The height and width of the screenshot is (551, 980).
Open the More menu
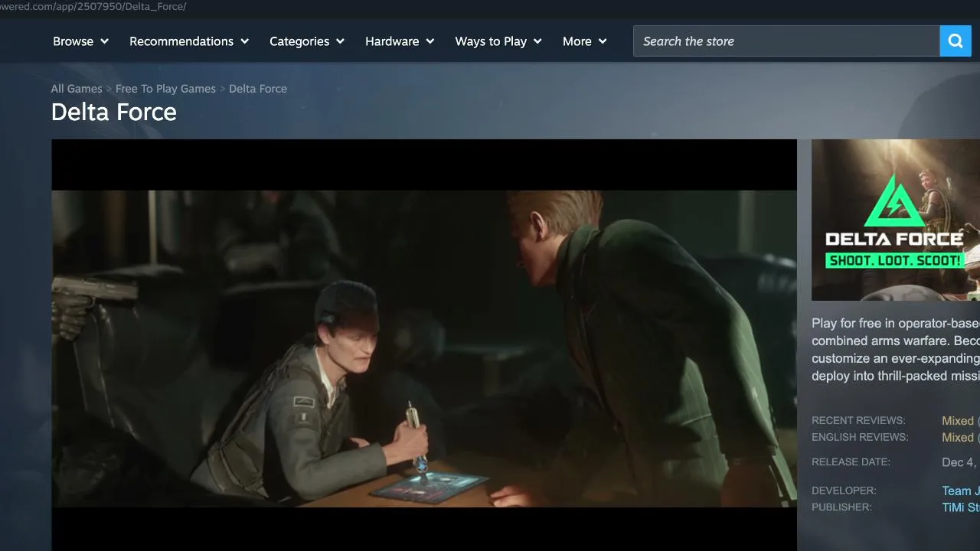pyautogui.click(x=585, y=41)
